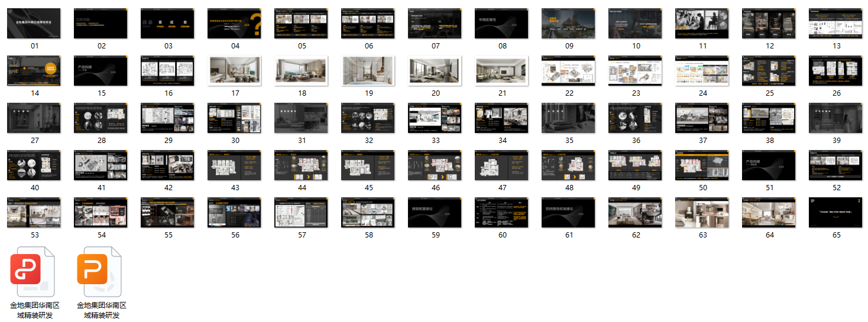Select thumbnail 04 with the large question mark
868x322 pixels.
tap(234, 24)
